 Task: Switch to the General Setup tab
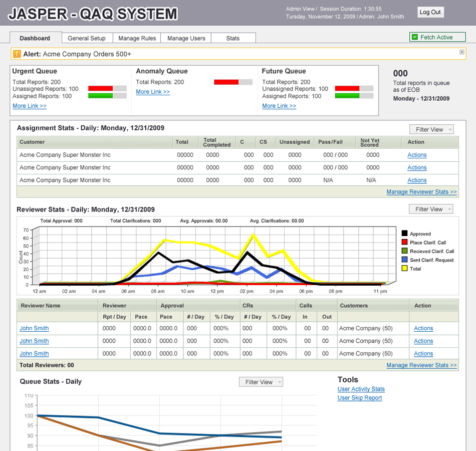(x=87, y=38)
